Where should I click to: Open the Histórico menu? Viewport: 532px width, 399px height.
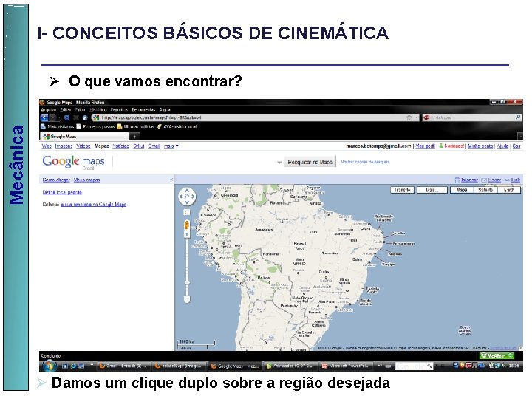98,110
